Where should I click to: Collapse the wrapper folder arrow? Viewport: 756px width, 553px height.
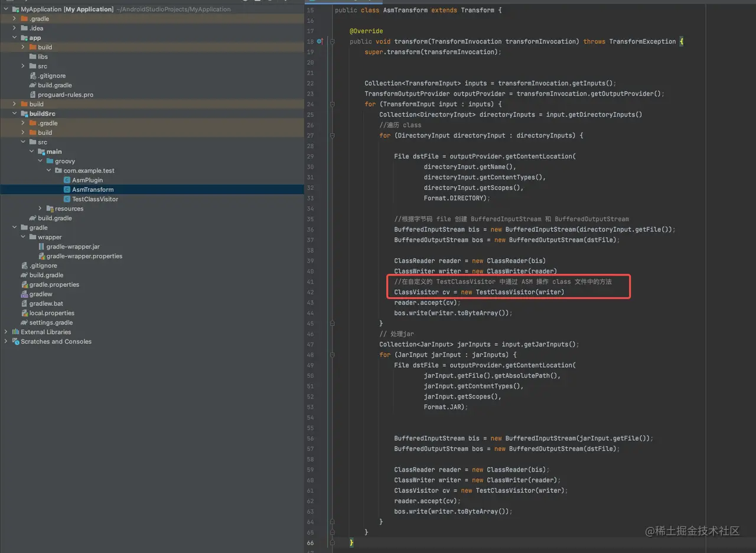point(23,237)
